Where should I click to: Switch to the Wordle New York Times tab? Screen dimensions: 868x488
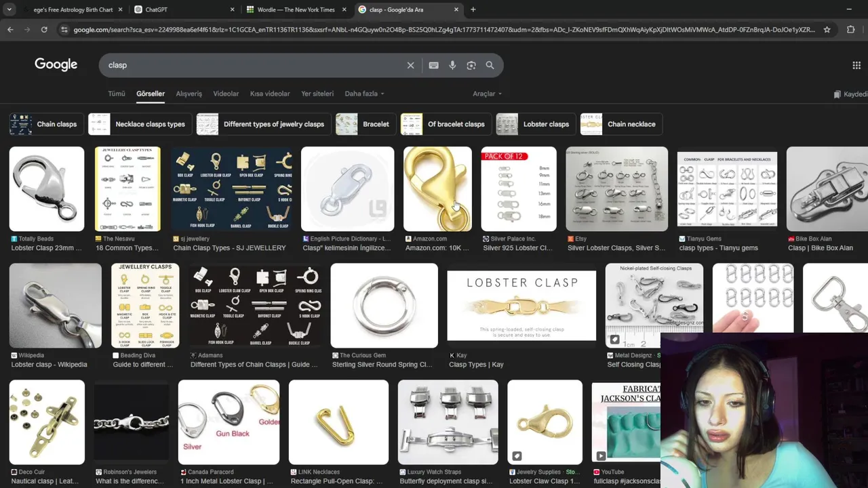296,9
